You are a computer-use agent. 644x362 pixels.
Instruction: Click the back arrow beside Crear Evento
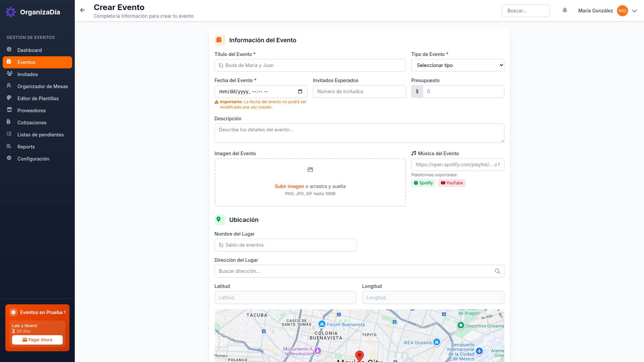[x=83, y=10]
